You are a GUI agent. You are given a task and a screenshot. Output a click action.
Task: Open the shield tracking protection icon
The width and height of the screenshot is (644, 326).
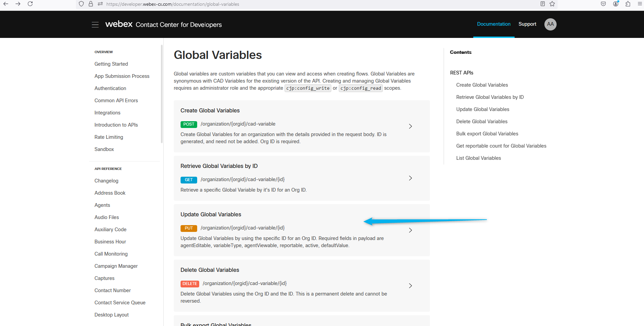pyautogui.click(x=81, y=4)
